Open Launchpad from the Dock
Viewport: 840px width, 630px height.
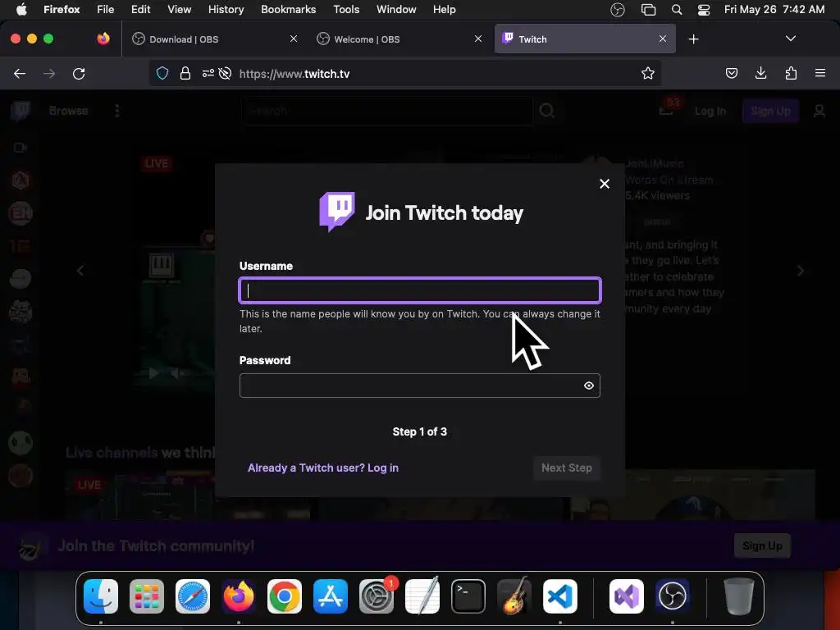click(147, 596)
